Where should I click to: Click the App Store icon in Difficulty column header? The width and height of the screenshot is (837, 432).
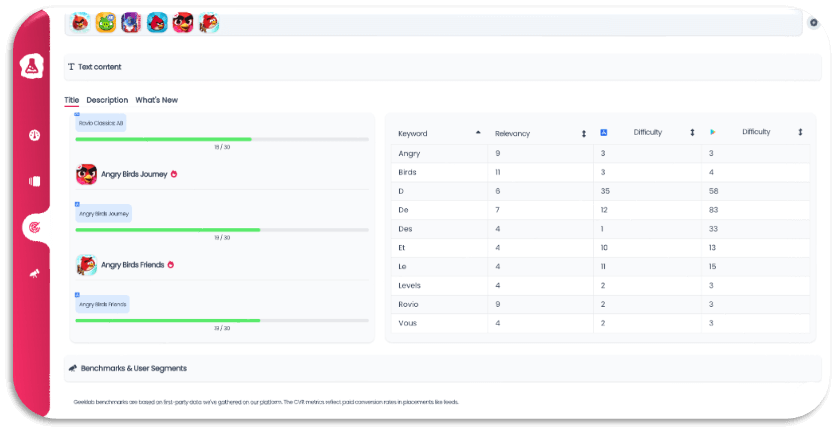click(x=604, y=132)
